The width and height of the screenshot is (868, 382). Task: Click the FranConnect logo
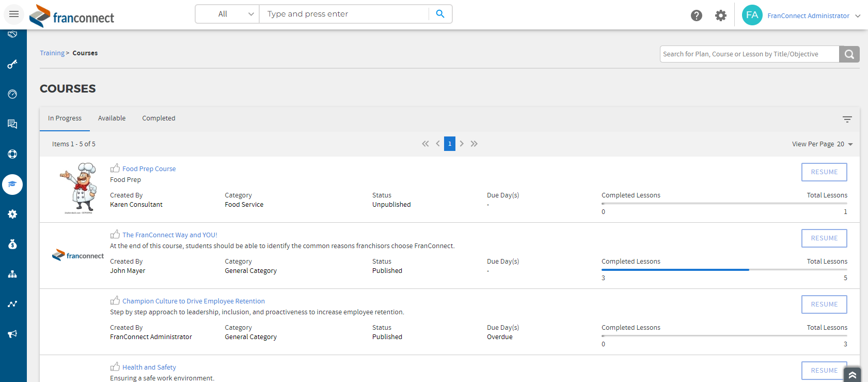tap(72, 16)
